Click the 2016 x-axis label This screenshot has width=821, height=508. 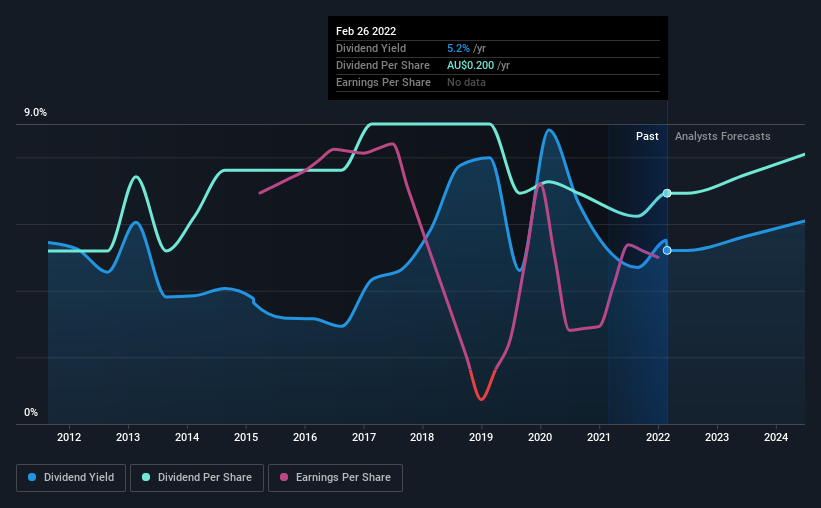305,437
